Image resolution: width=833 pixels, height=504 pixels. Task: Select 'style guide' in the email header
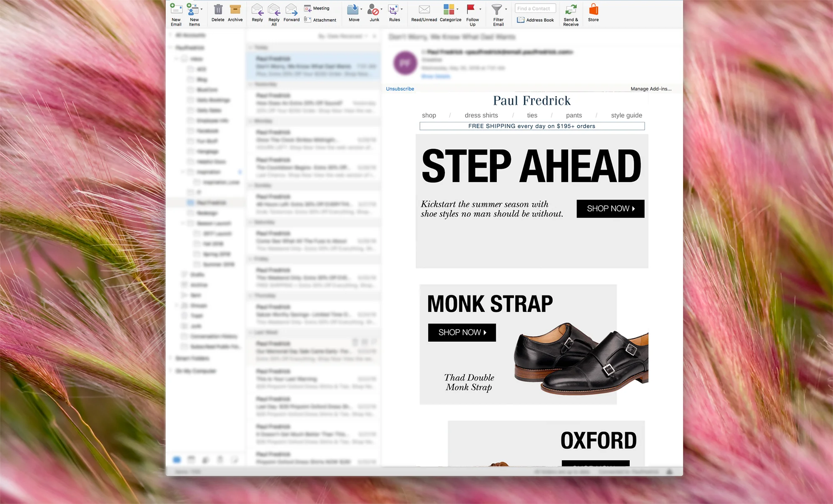pyautogui.click(x=626, y=115)
